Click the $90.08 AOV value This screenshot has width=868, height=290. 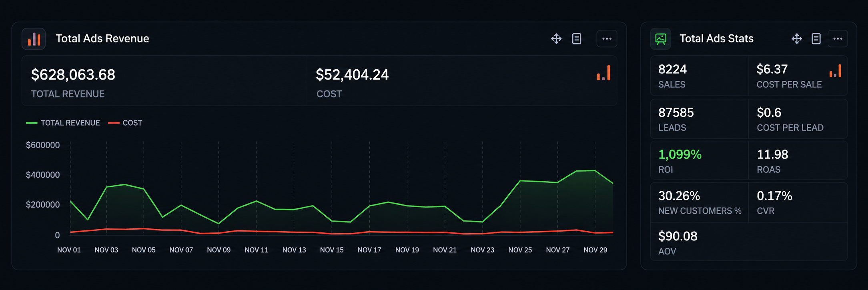coord(678,236)
